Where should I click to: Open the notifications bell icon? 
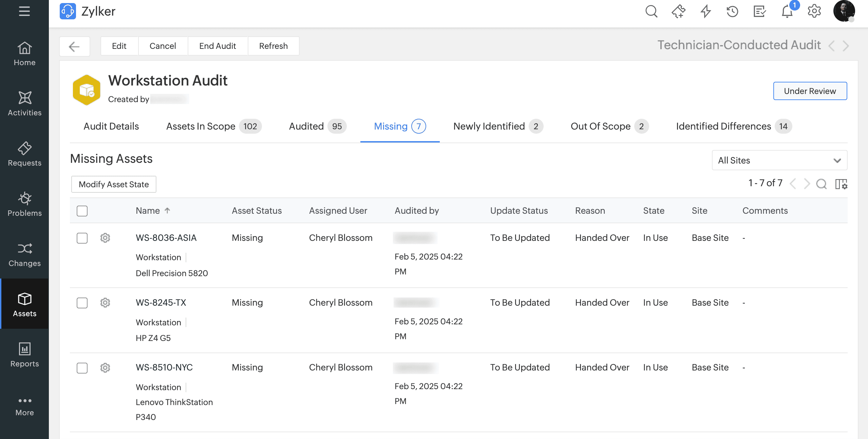(x=787, y=12)
